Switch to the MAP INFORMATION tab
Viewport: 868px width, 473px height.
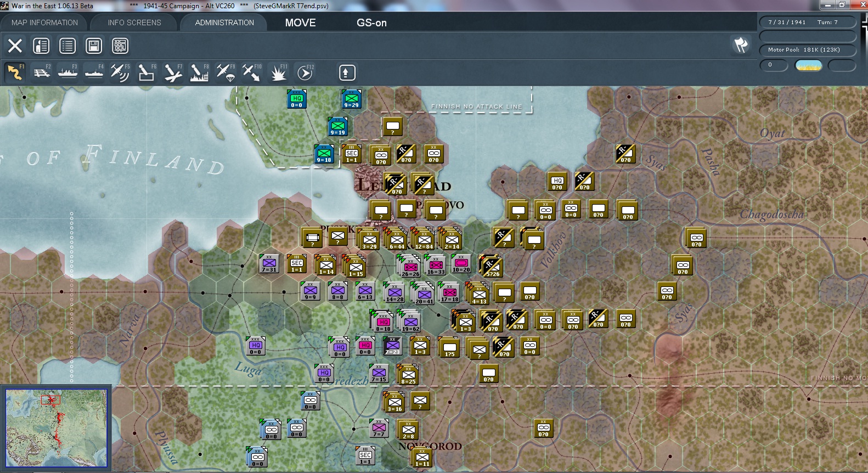coord(44,22)
